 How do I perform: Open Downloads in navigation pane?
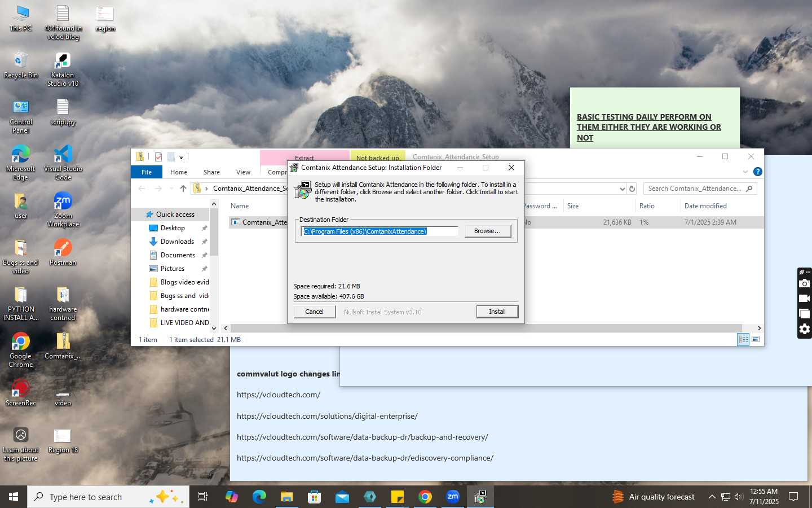(177, 242)
